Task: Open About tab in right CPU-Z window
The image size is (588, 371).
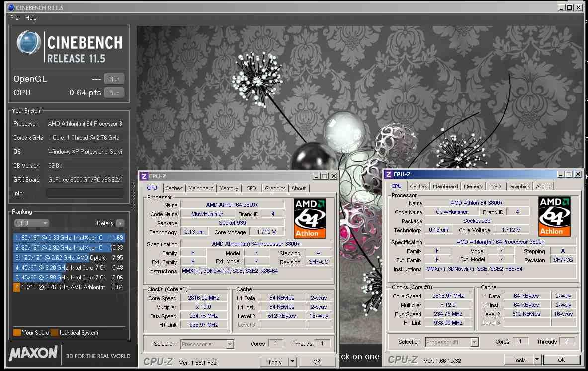Action: point(543,186)
